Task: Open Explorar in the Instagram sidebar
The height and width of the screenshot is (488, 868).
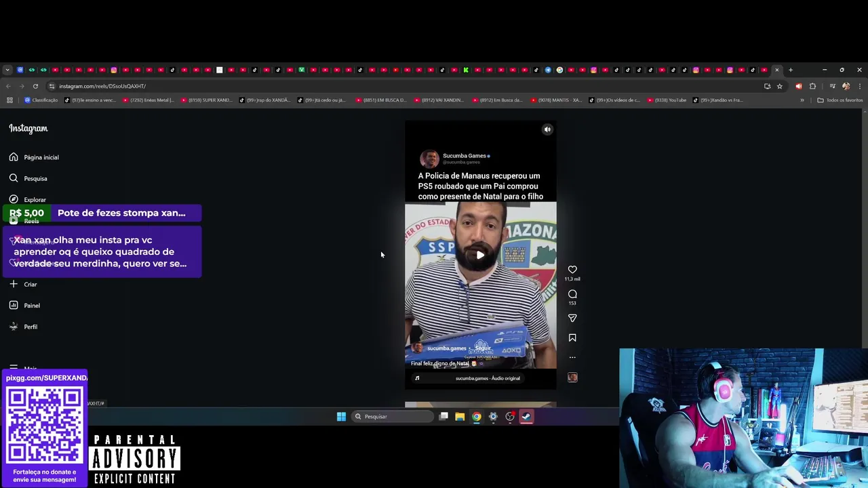Action: click(28, 200)
